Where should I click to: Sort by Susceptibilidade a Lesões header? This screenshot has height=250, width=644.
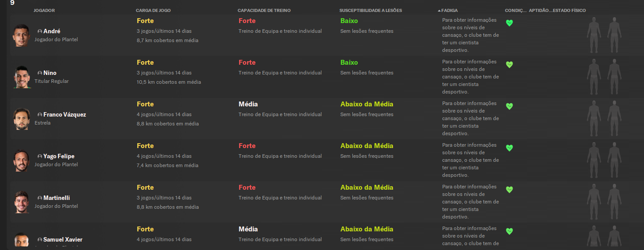370,10
